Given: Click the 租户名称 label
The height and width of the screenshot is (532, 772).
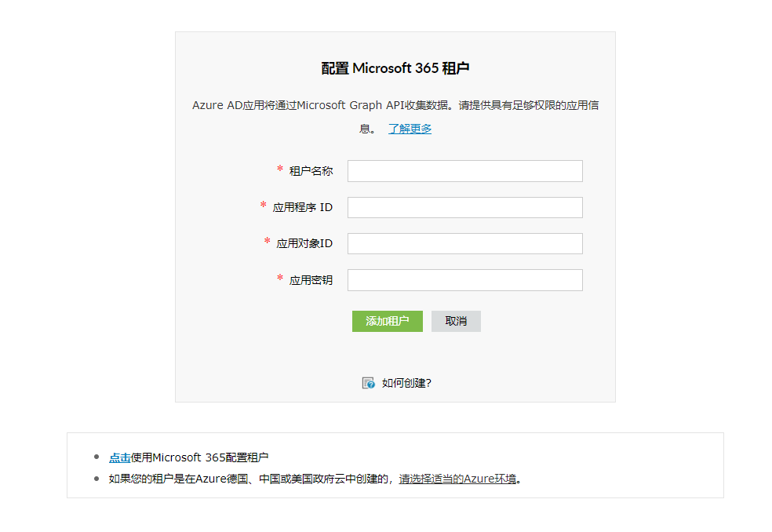Looking at the screenshot, I should 311,171.
